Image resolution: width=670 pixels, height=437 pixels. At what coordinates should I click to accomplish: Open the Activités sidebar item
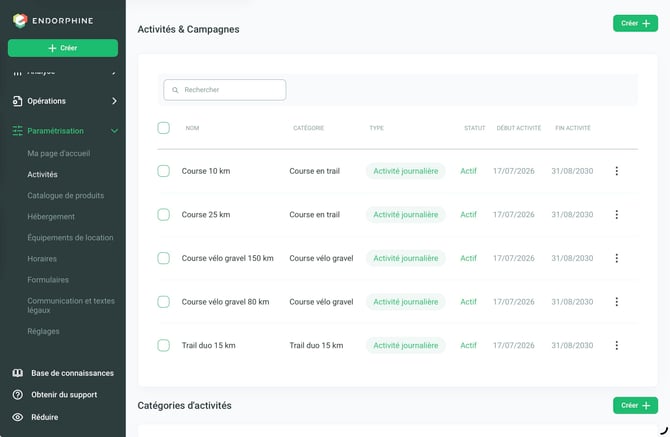pyautogui.click(x=42, y=174)
